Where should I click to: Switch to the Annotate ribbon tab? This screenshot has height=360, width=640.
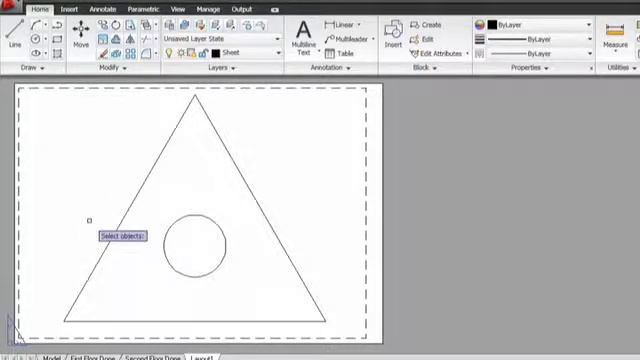coord(103,9)
